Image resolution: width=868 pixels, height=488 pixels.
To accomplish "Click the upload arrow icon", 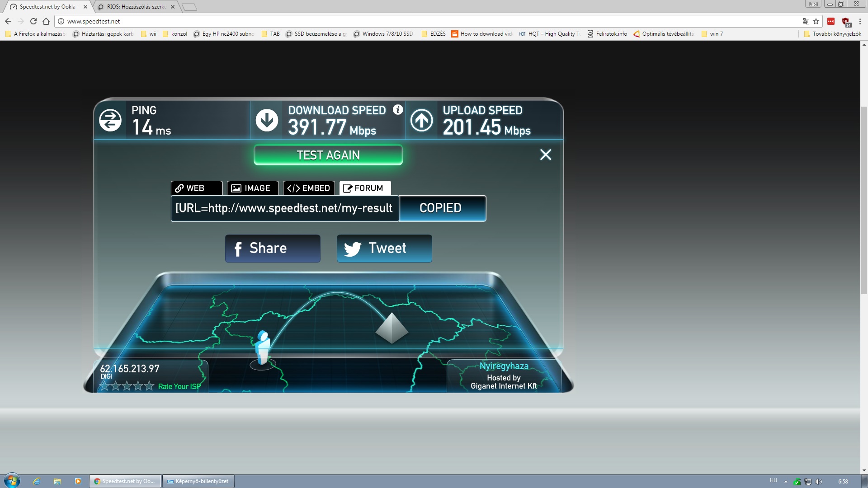I will 421,120.
